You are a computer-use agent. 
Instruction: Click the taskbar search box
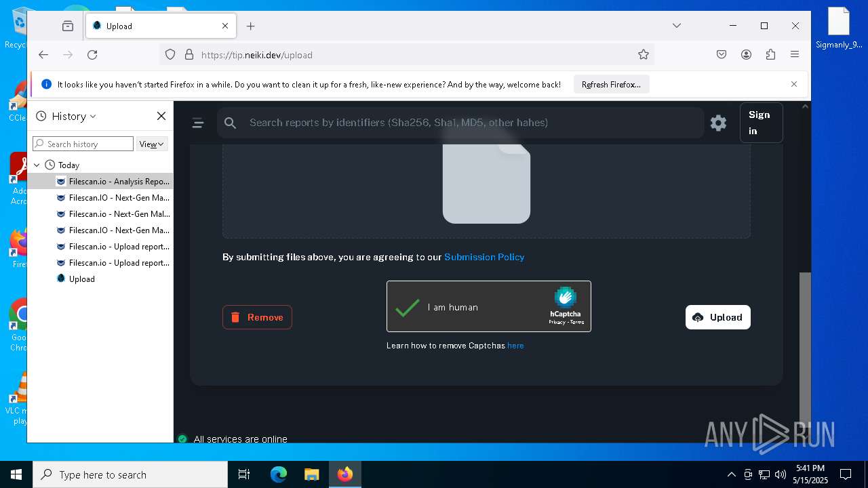[130, 474]
